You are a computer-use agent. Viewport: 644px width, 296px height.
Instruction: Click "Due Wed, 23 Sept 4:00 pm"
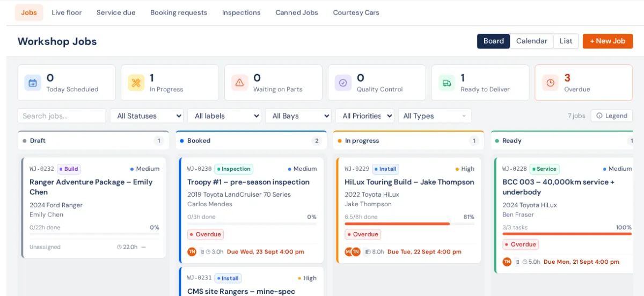(266, 251)
